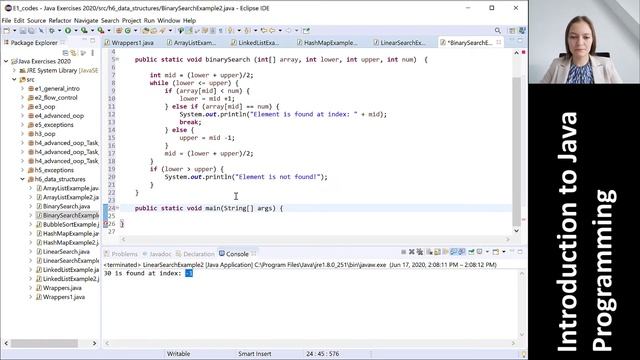This screenshot has width=640, height=360.
Task: Collapse the Java Exercises 2020 project
Action: (x=6, y=61)
